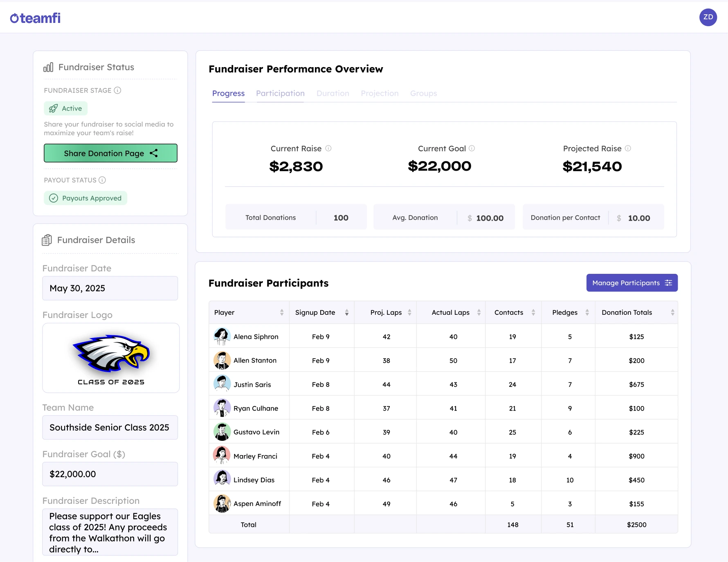The width and height of the screenshot is (728, 562).
Task: Click the bar chart icon beside Fundraiser Status
Action: [x=49, y=67]
